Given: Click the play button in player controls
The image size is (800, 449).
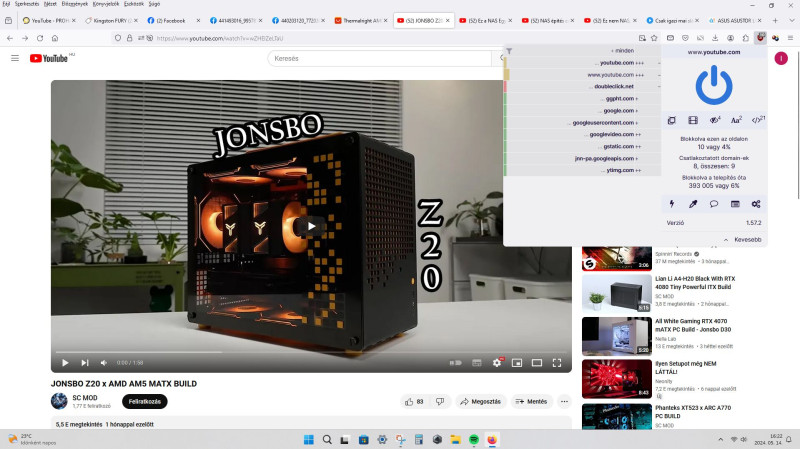Looking at the screenshot, I should pos(65,363).
